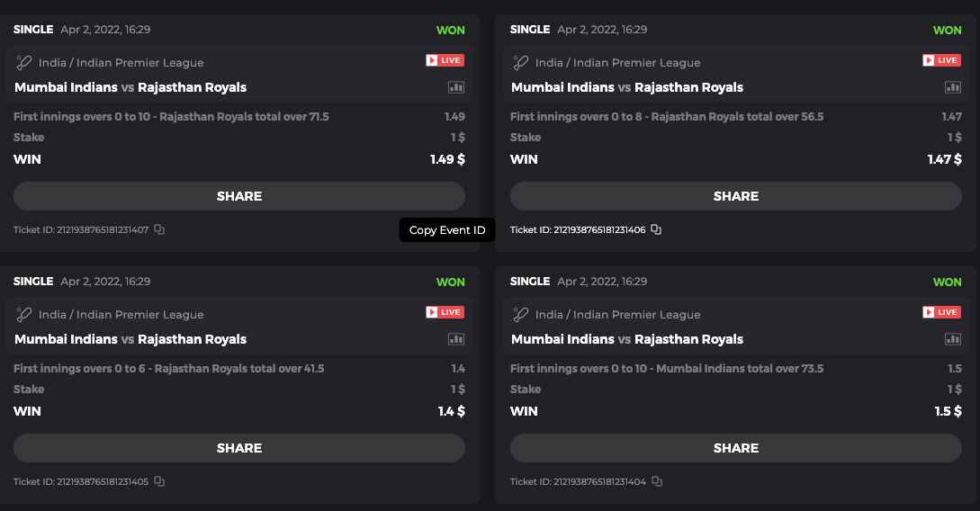The image size is (980, 511).
Task: Open the match title on the over 71.5 bet
Action: tap(130, 87)
